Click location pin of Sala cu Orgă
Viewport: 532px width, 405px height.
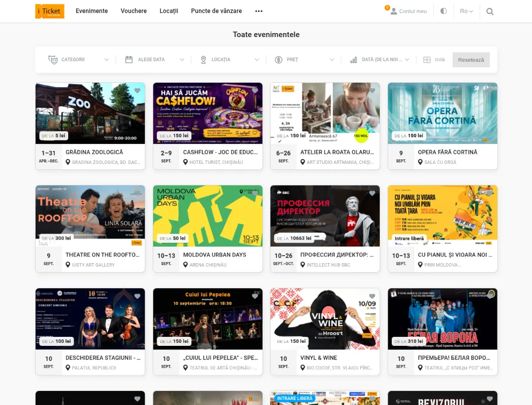coord(420,162)
